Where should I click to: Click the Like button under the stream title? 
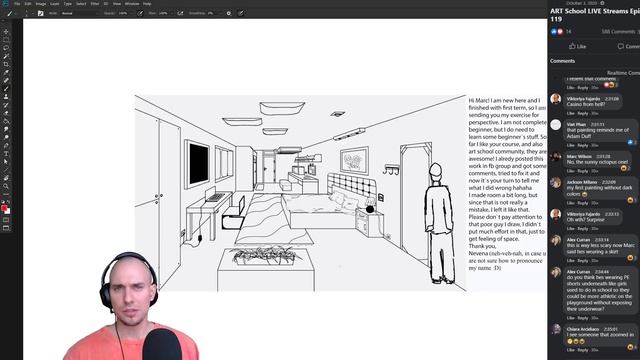pos(578,46)
